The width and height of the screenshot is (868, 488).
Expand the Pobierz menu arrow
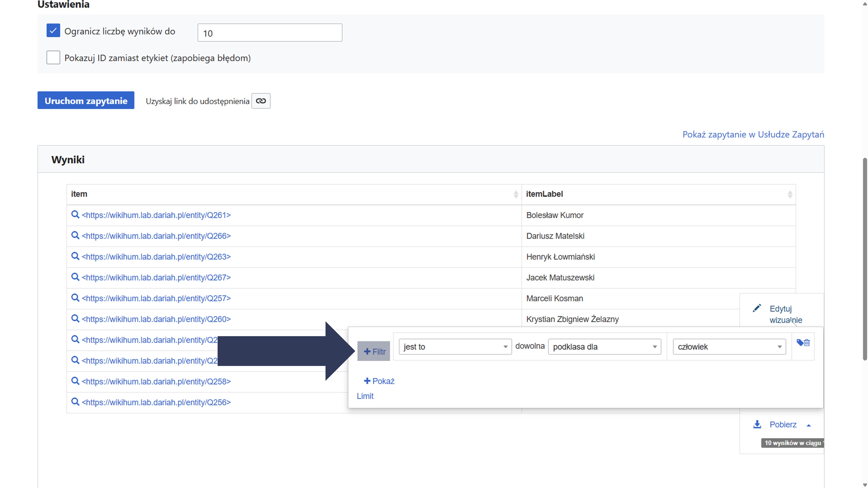click(x=809, y=425)
